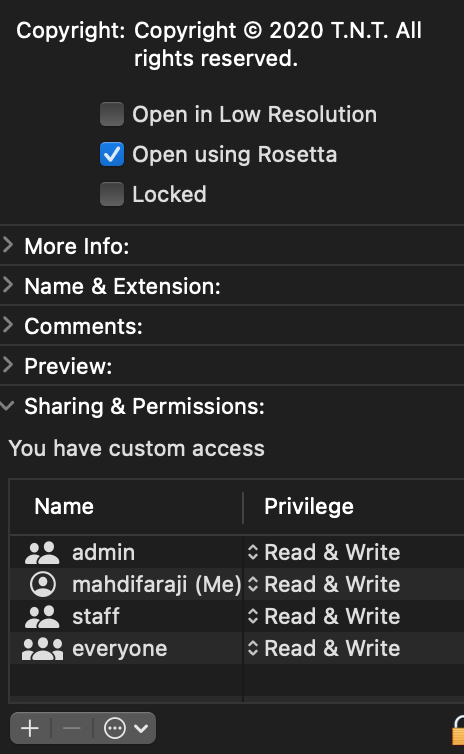
Task: Click the lock icon to authenticate
Action: 458,731
